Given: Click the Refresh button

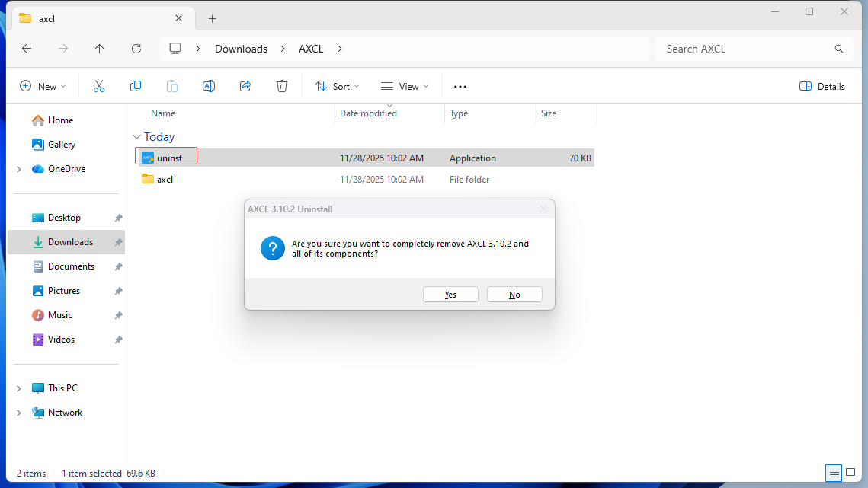Looking at the screenshot, I should click(136, 49).
